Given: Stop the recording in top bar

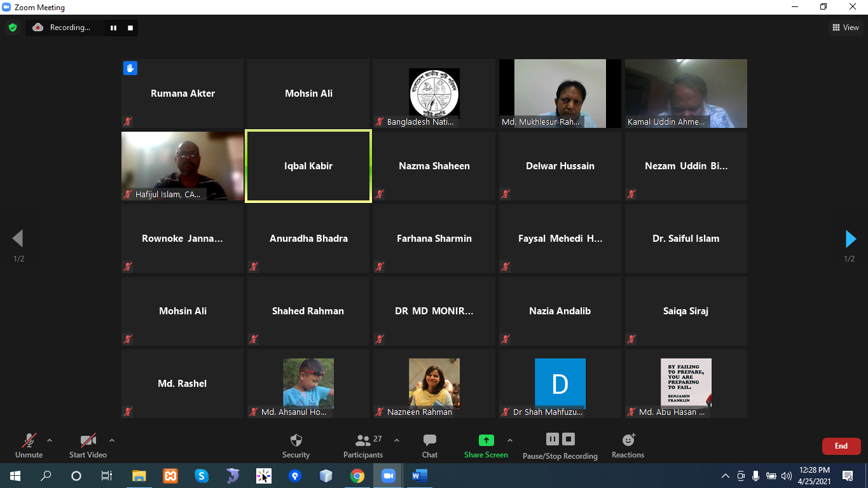Looking at the screenshot, I should tap(130, 27).
